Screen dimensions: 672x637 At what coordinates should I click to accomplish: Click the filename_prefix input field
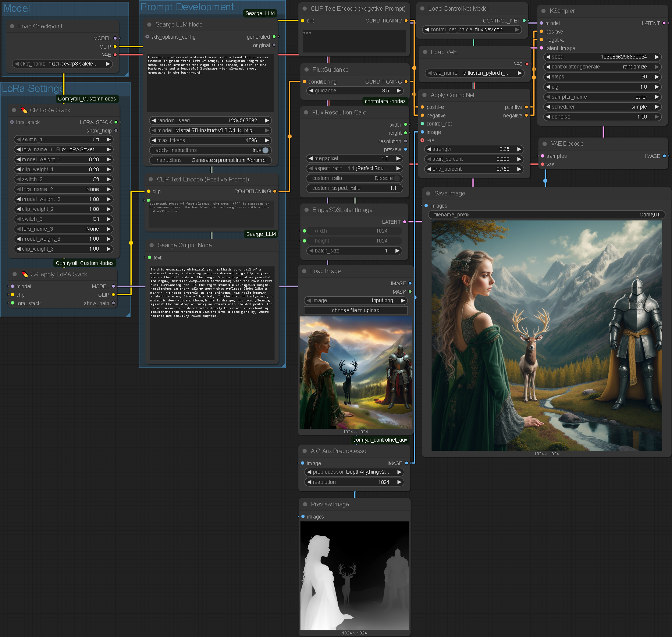point(547,215)
